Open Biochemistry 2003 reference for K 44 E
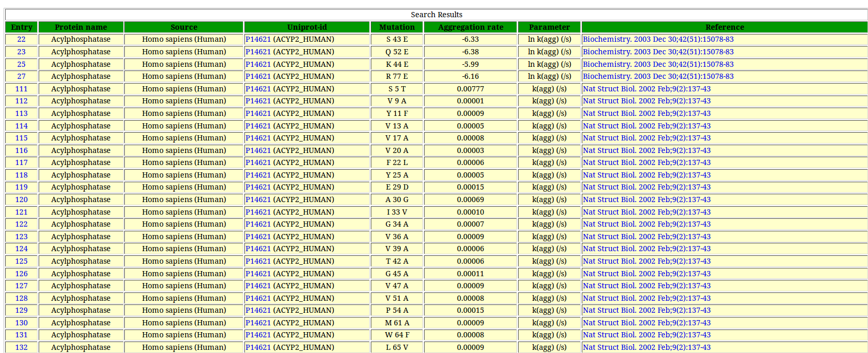 coord(658,64)
